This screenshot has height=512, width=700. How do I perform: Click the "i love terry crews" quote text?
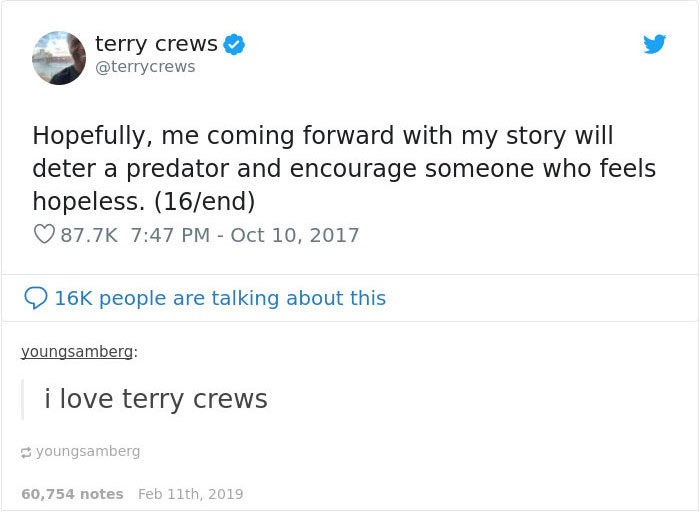tap(156, 399)
